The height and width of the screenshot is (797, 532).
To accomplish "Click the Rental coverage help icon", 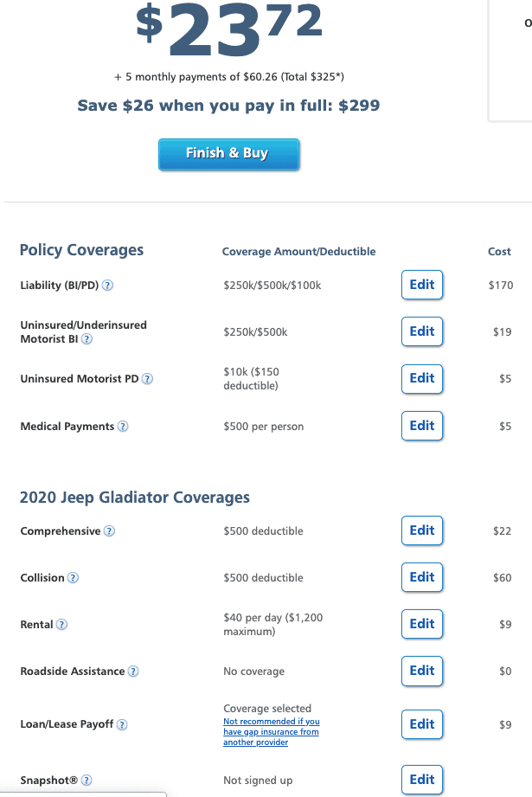I will 61,625.
